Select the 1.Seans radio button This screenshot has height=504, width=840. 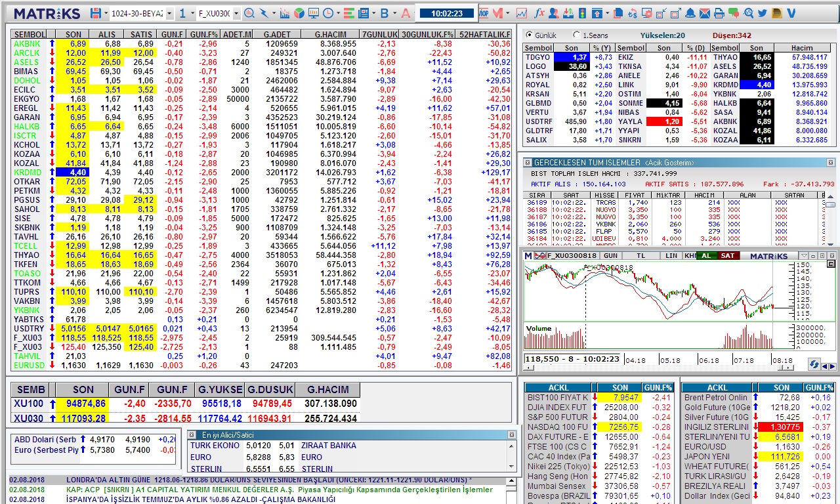pyautogui.click(x=576, y=35)
